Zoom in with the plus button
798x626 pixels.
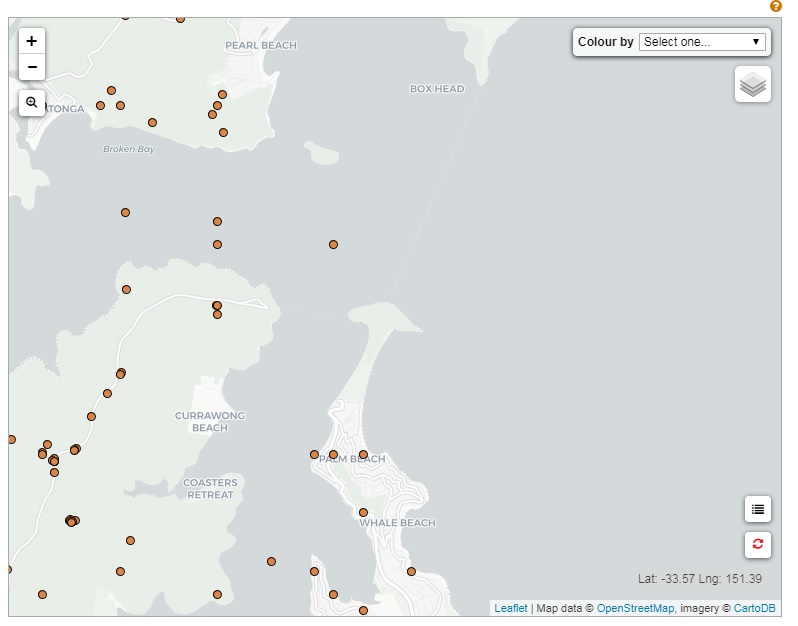[32, 41]
